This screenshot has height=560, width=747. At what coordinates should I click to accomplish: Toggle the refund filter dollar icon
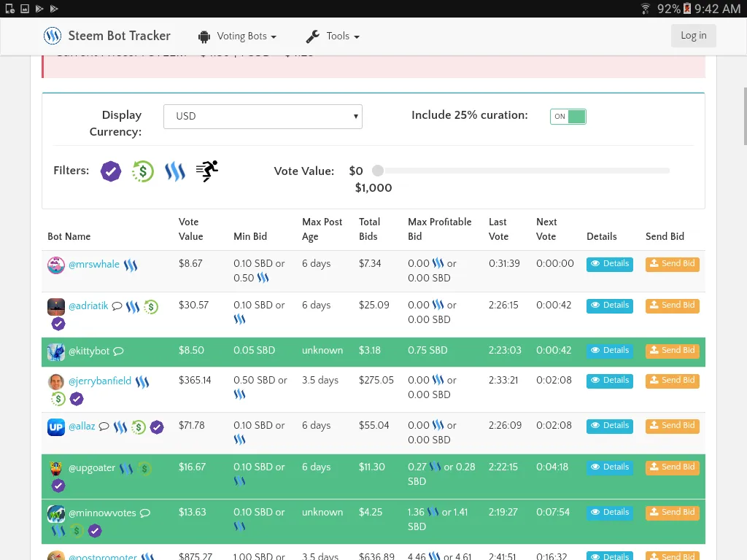[143, 171]
